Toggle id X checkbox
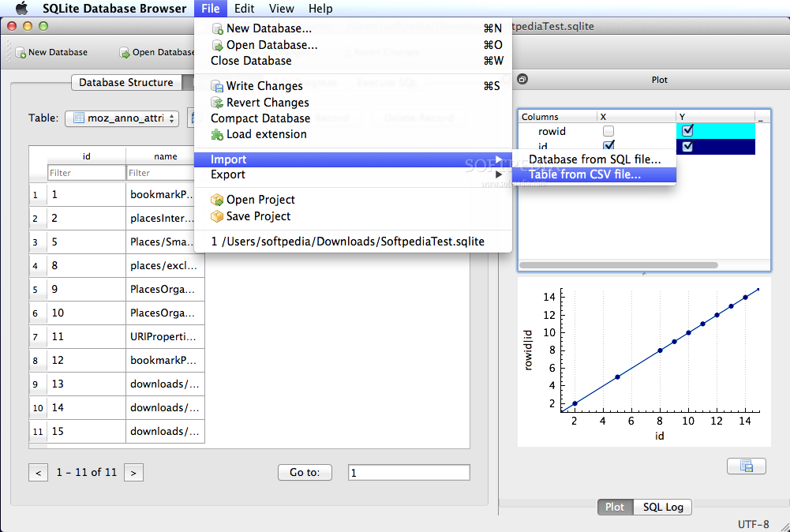The image size is (790, 532). pyautogui.click(x=608, y=145)
